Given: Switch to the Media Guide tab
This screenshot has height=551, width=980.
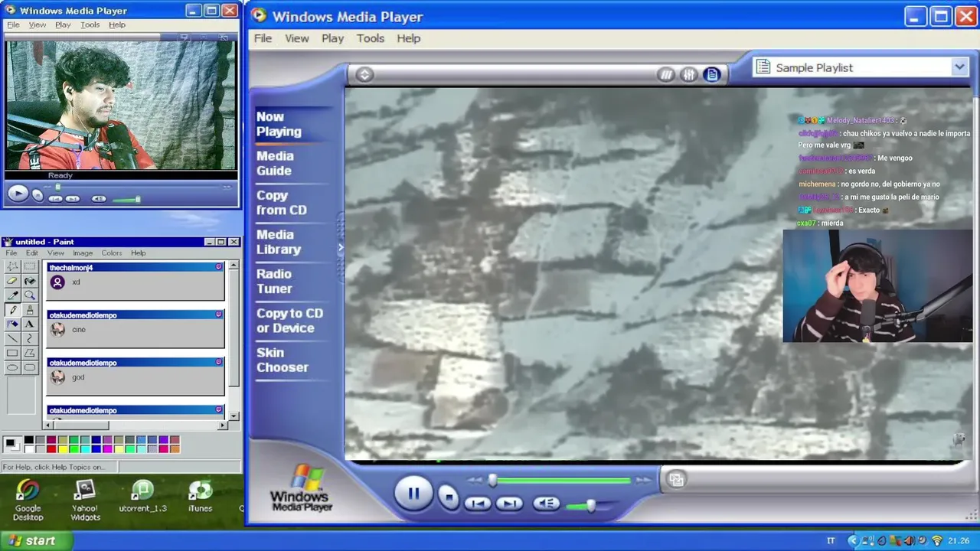Looking at the screenshot, I should coord(275,163).
